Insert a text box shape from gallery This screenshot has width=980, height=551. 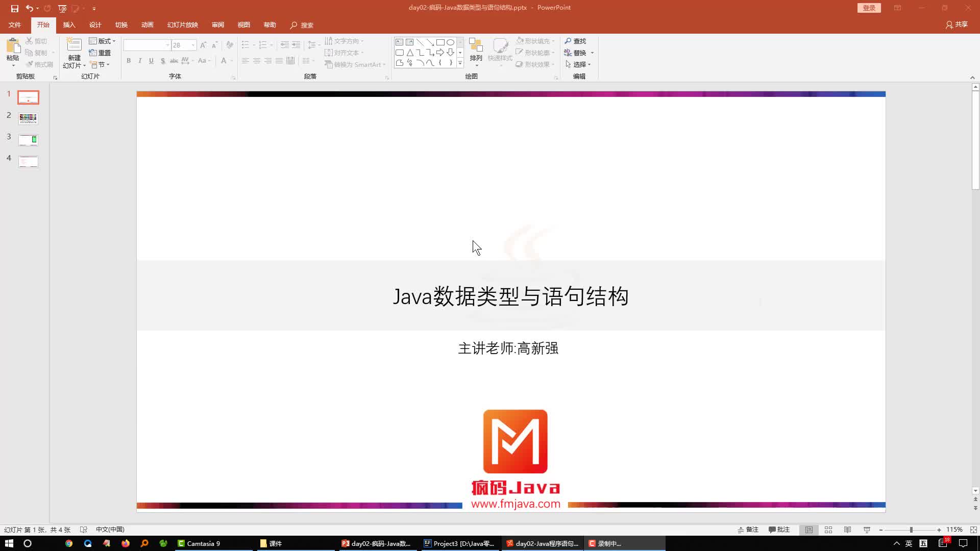click(399, 42)
